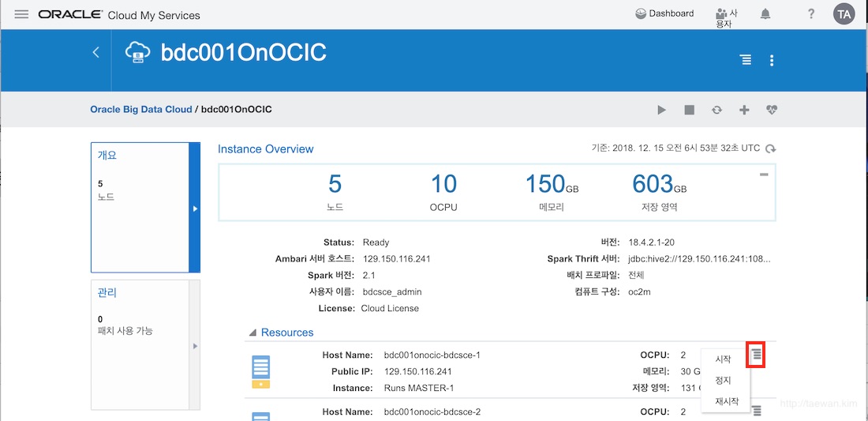Click host name bdc001onocic-bdcsce-1
This screenshot has height=421, width=868.
pyautogui.click(x=432, y=355)
